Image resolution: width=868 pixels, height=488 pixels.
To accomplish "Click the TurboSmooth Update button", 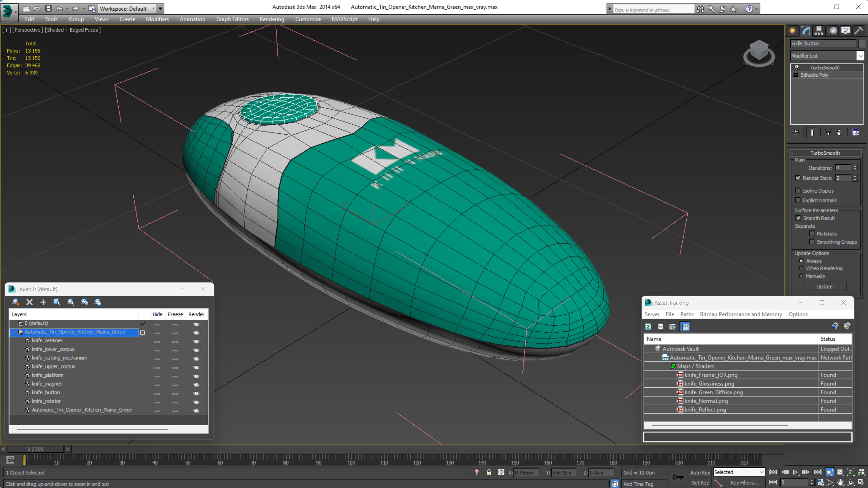I will click(824, 287).
